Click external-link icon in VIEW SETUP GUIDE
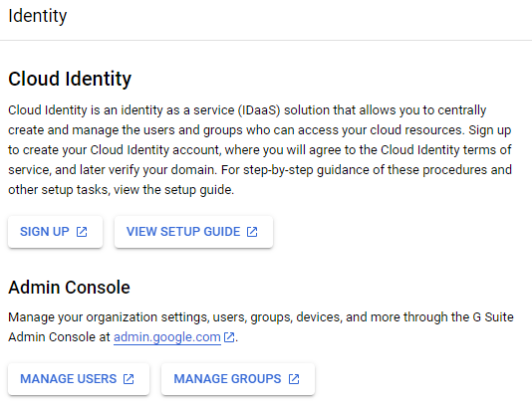Viewport: 532px width, 408px height. click(252, 232)
